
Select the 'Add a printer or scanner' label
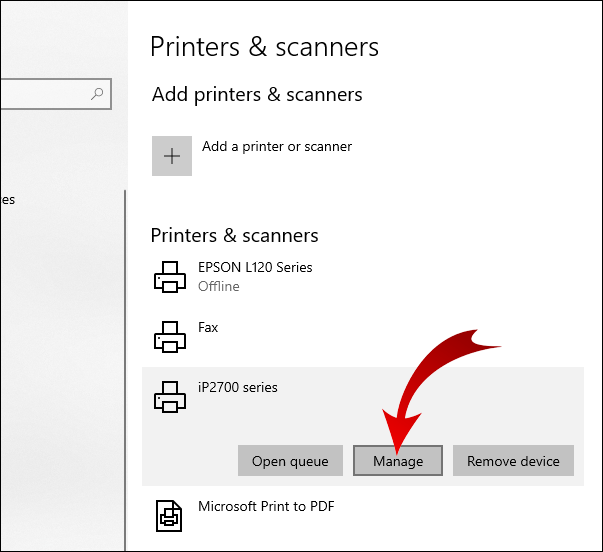point(277,147)
